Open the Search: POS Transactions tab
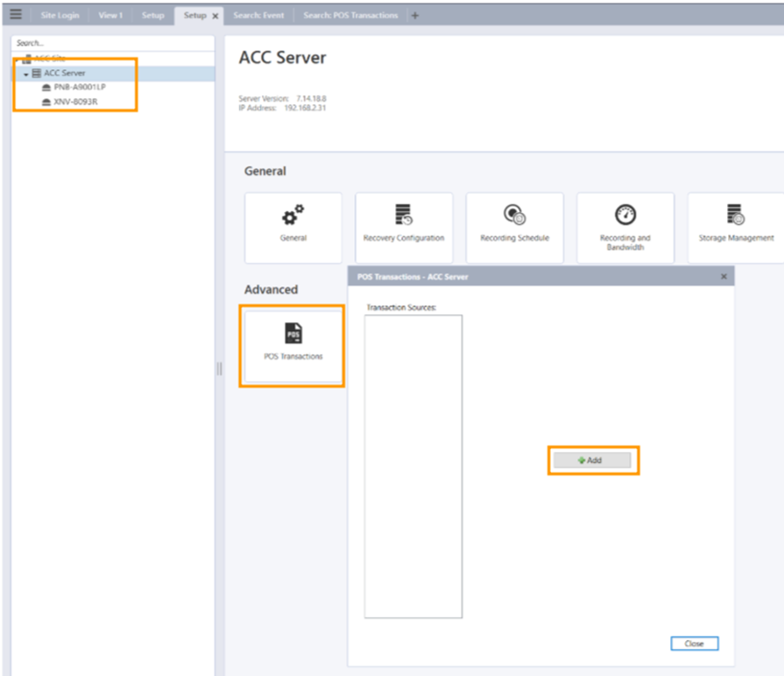The image size is (784, 676). (350, 16)
